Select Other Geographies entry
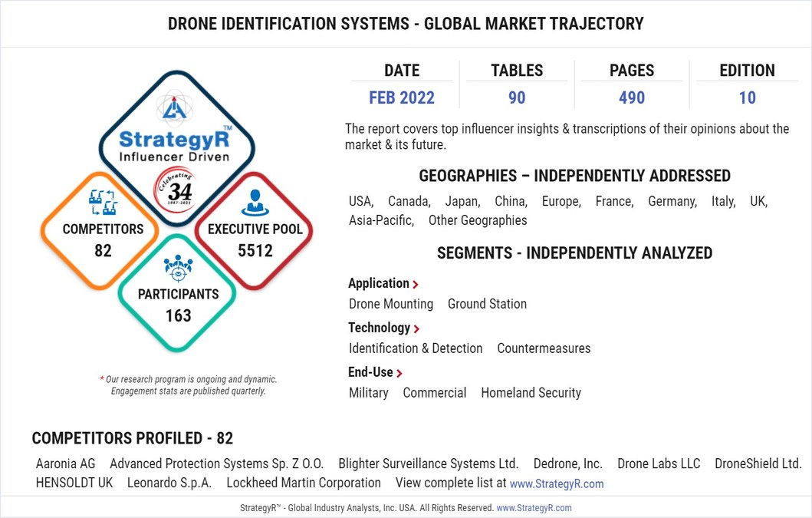Image resolution: width=812 pixels, height=518 pixels. coord(478,220)
